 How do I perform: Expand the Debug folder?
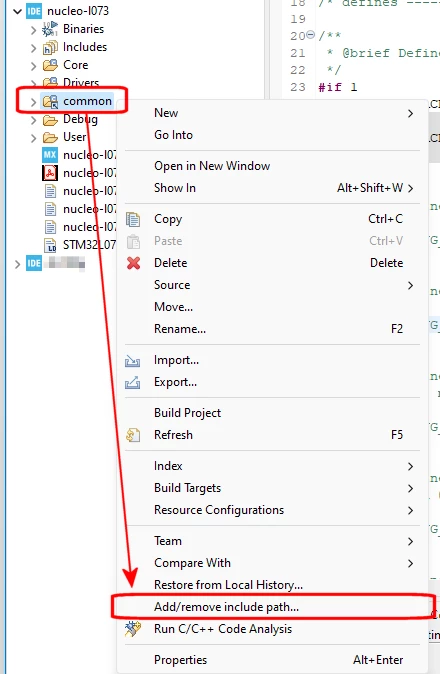tap(34, 120)
